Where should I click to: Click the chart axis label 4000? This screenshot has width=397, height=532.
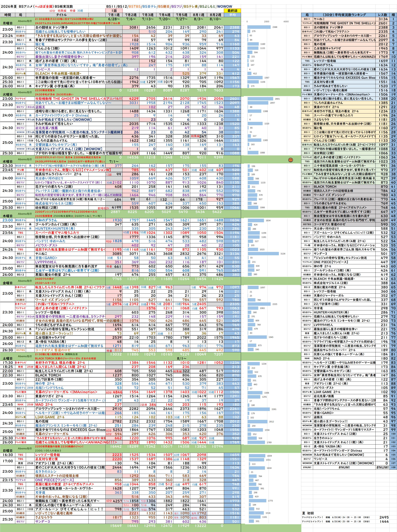tap(286, 21)
